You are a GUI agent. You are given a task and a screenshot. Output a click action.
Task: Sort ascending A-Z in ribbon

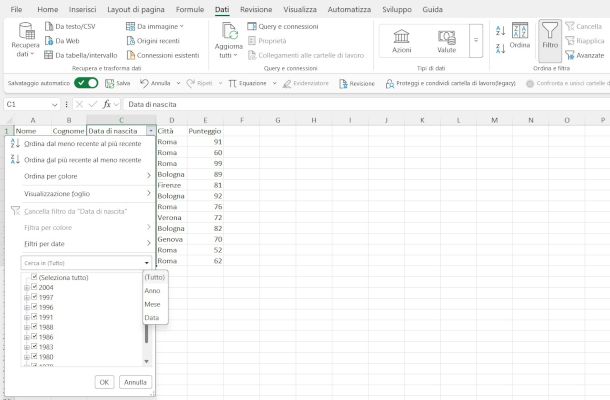(x=500, y=30)
